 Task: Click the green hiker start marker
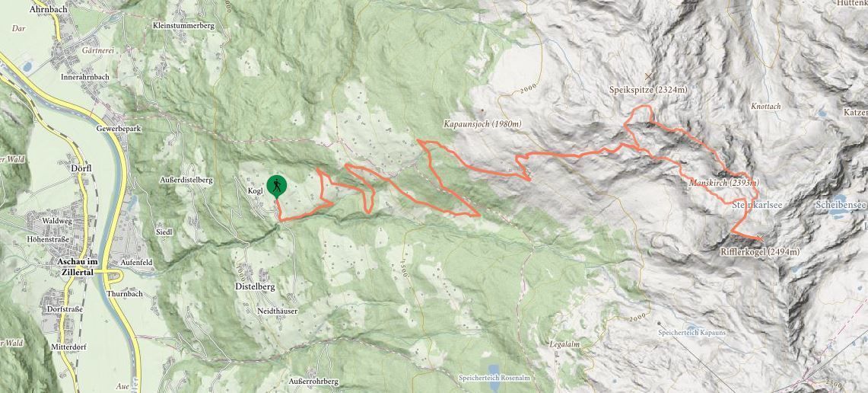[x=276, y=187]
